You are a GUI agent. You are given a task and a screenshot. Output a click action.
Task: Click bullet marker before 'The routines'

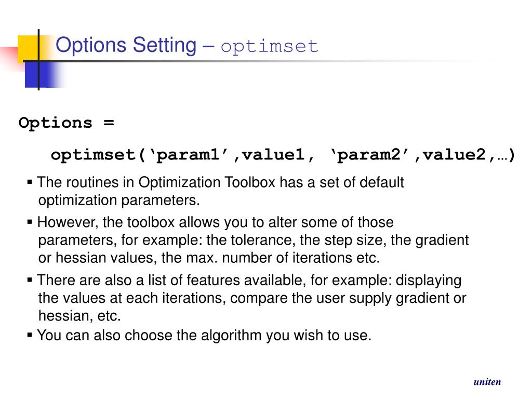[x=30, y=182]
